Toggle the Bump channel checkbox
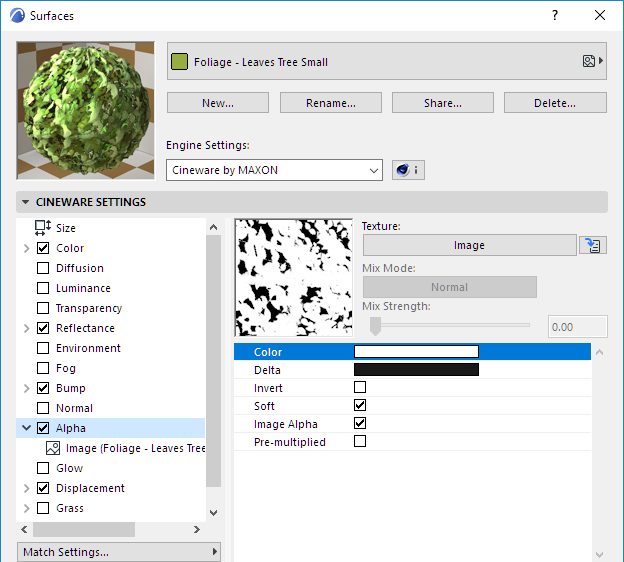This screenshot has height=562, width=624. tap(43, 388)
